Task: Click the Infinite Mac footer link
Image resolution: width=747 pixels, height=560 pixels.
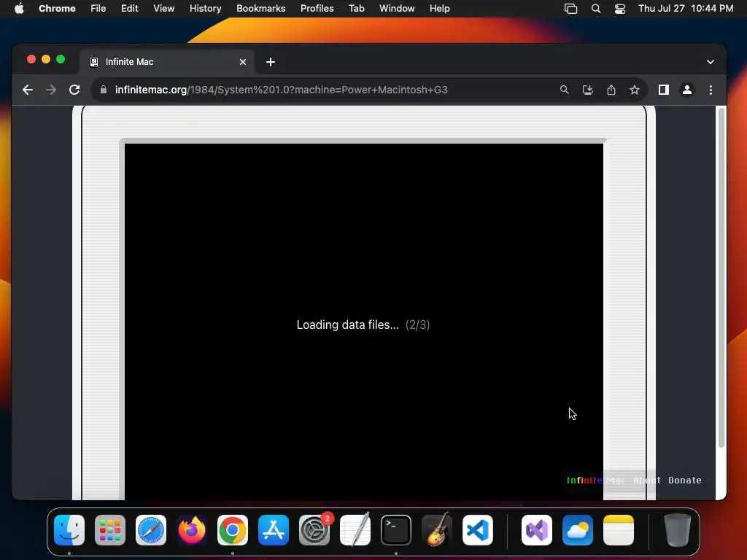Action: (x=595, y=480)
